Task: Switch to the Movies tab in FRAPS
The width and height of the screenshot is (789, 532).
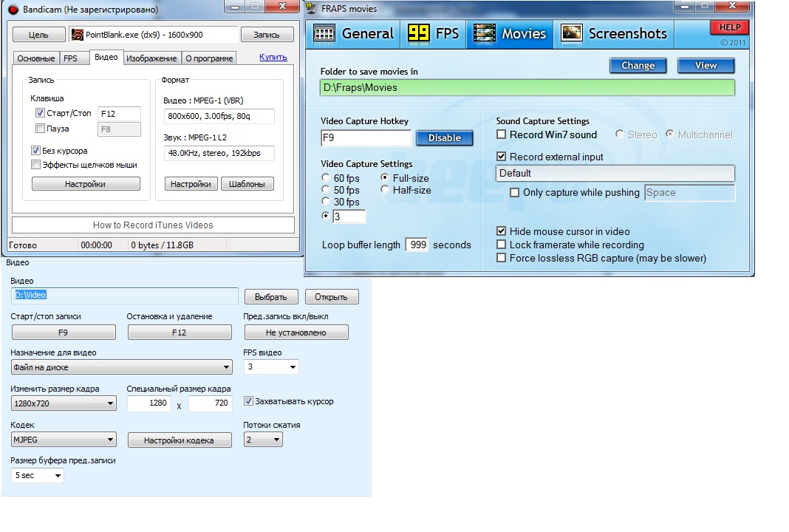Action: [x=510, y=34]
